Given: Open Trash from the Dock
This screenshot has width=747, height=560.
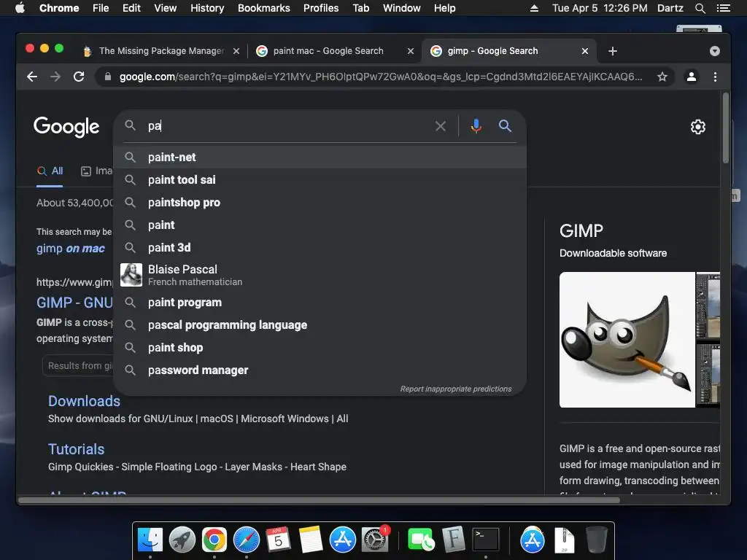Looking at the screenshot, I should click(596, 540).
